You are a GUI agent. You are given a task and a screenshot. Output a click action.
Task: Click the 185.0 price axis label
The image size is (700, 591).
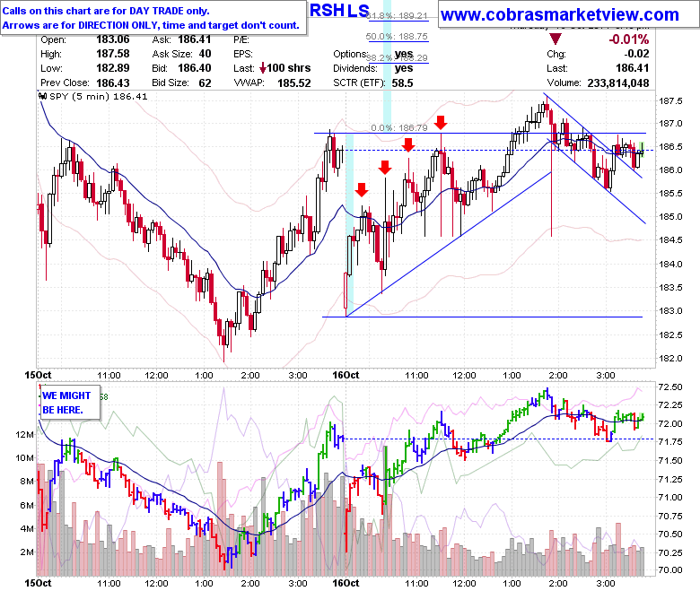670,217
